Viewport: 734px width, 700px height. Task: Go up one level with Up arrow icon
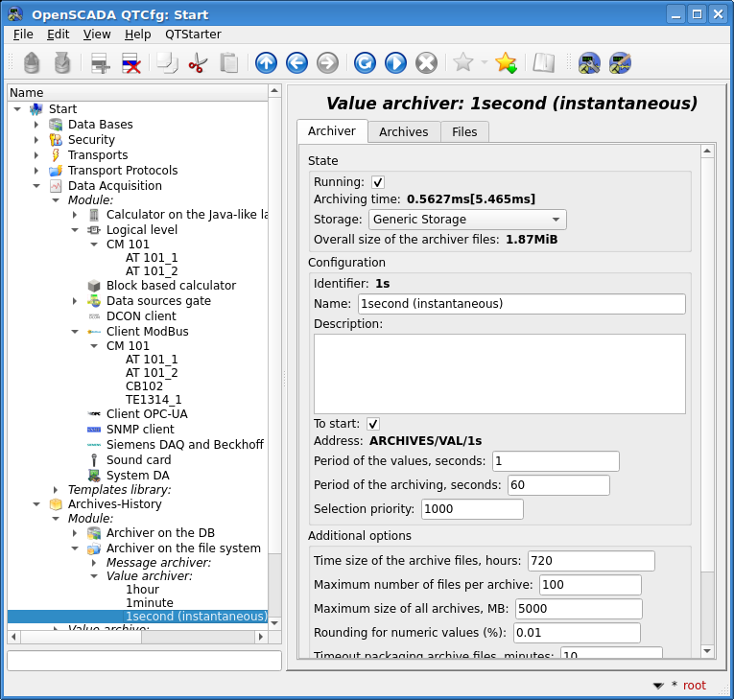266,63
